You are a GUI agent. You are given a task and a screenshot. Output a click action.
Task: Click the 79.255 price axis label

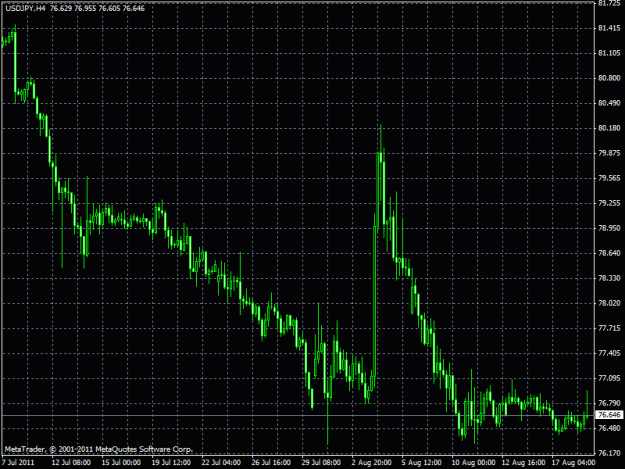coord(609,203)
